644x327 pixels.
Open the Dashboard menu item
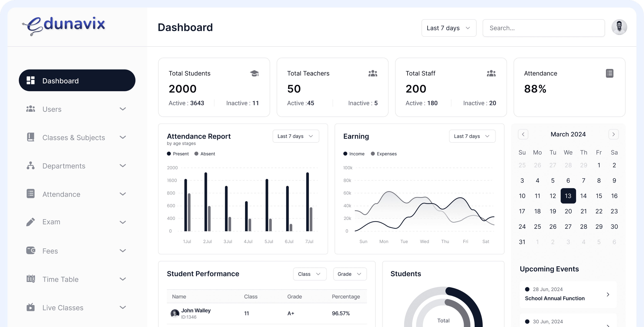61,80
